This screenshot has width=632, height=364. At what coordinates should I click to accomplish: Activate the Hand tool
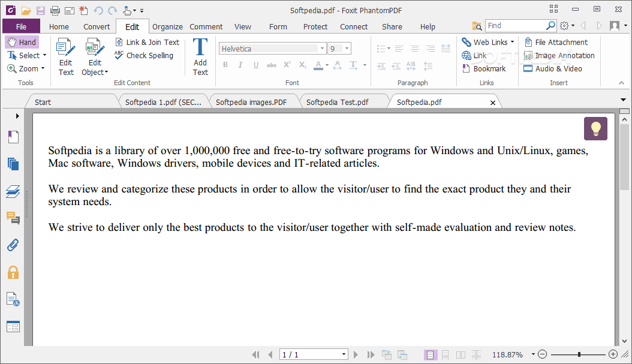point(22,42)
